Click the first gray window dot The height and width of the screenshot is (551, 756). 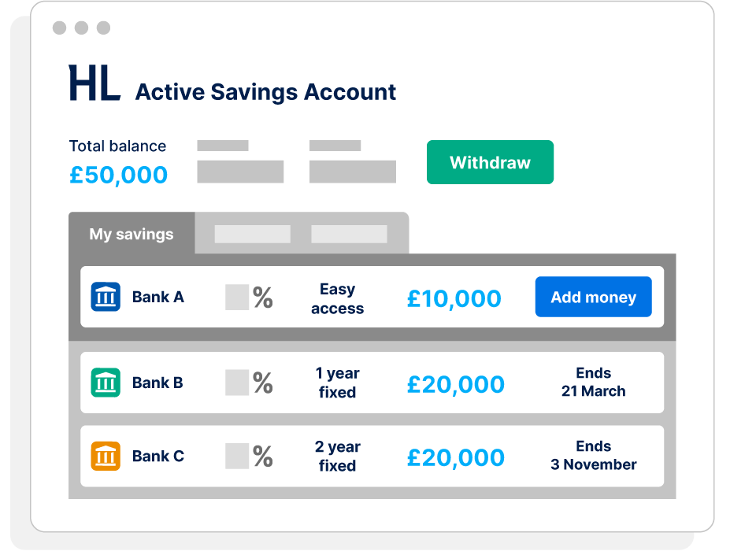click(59, 28)
